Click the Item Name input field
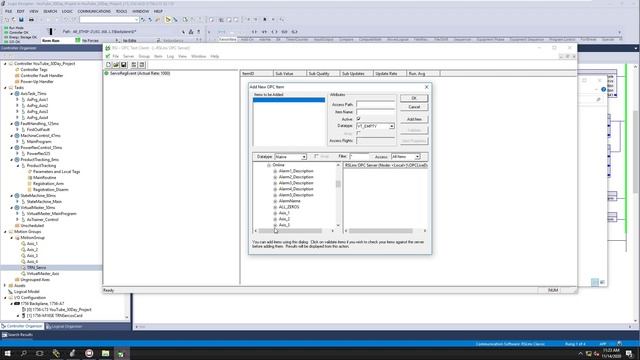640x360 pixels. (376, 112)
